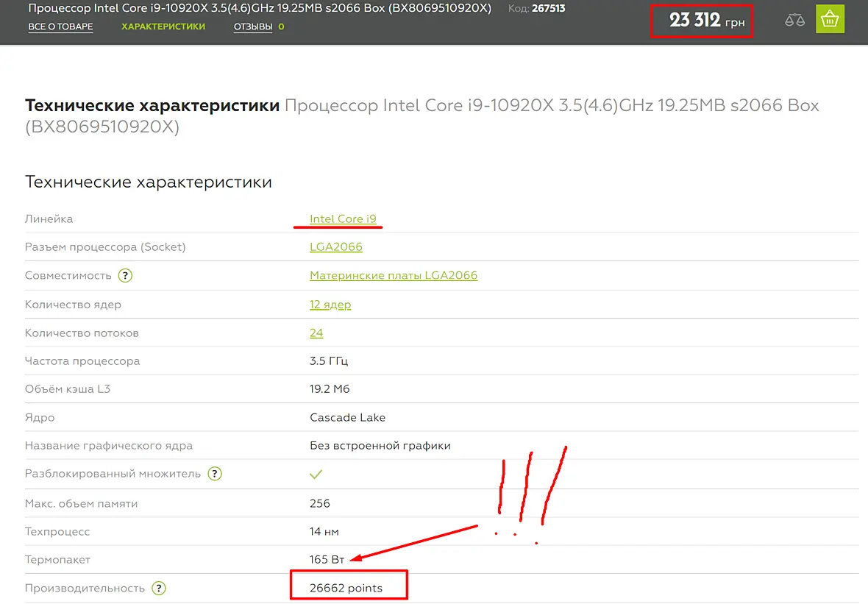Click the 14 нм process value

324,531
